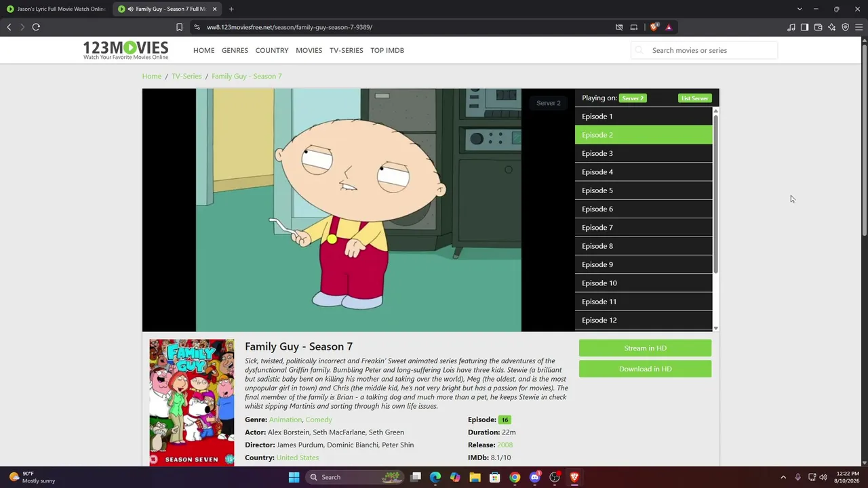Select the highlighted Episode 2 row
This screenshot has height=488, width=868.
point(644,135)
